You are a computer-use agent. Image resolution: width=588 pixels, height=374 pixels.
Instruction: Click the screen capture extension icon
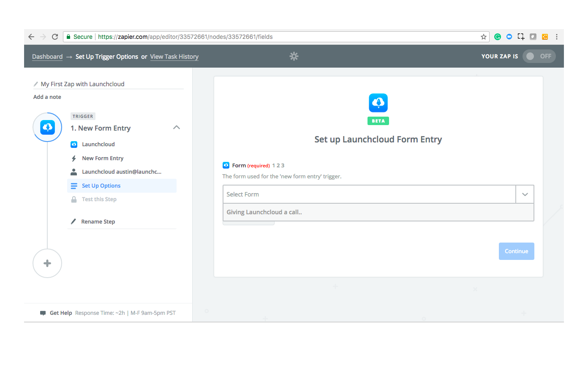(x=521, y=37)
